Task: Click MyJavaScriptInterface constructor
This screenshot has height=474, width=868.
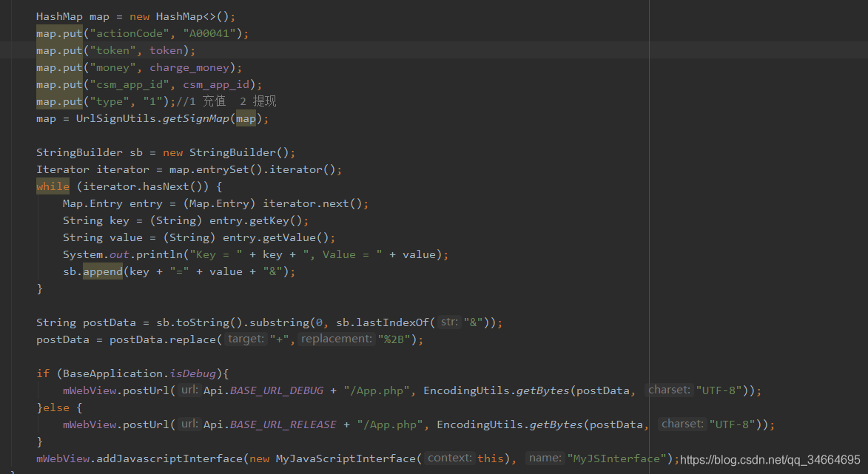Action: click(346, 458)
